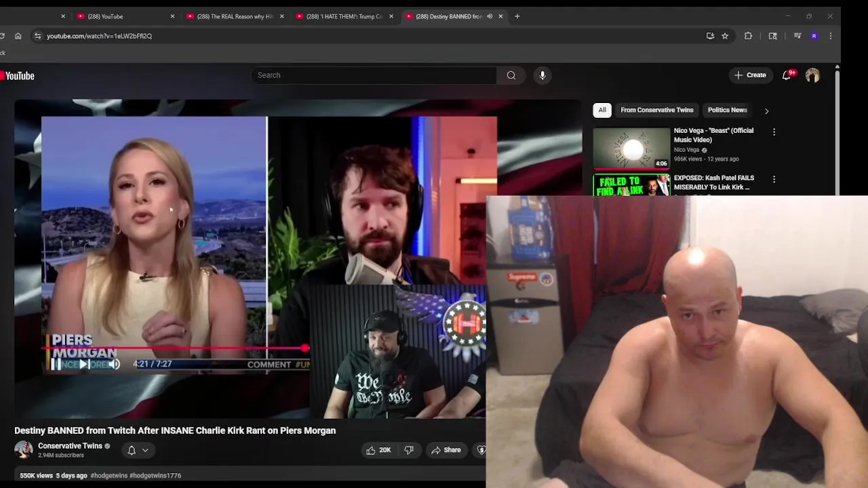Open Nico Vega Beast video title
The image size is (868, 488).
[x=713, y=135]
